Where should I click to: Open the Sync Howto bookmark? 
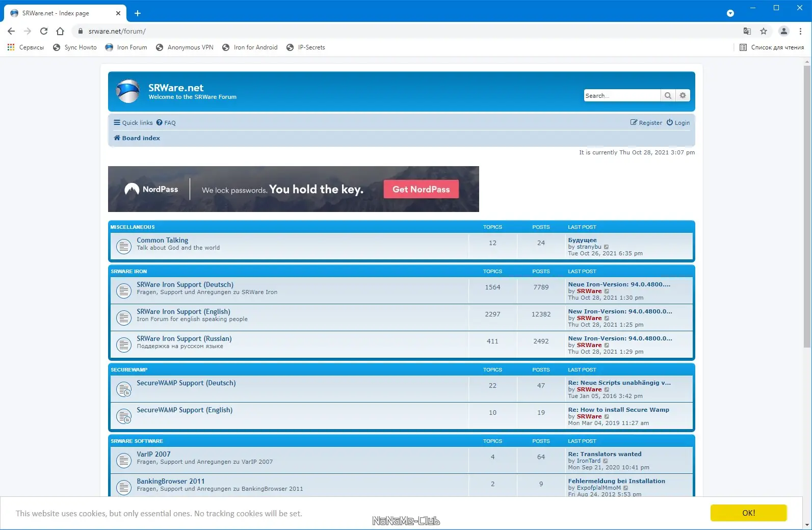(x=75, y=47)
